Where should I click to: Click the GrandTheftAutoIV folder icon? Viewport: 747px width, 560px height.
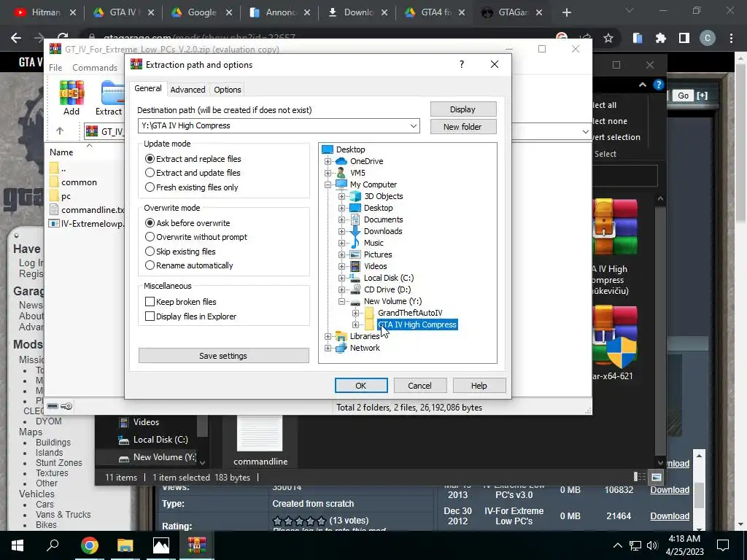[369, 313]
